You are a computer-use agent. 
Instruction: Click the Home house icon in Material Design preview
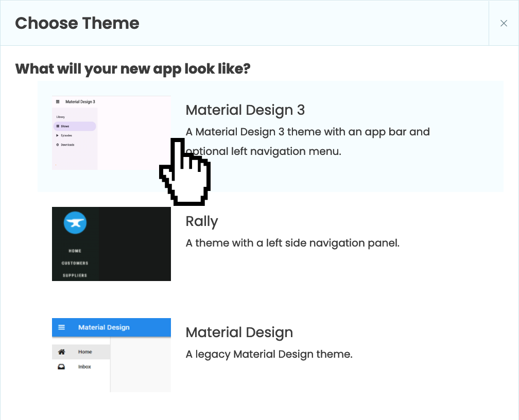coord(62,352)
